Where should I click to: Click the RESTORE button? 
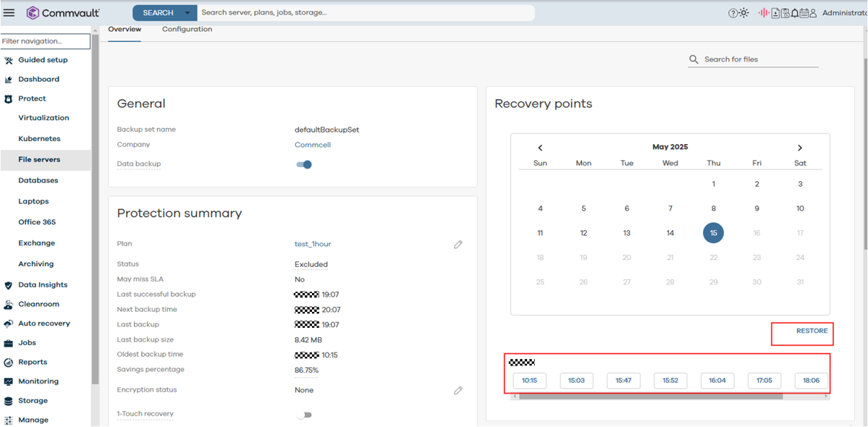click(812, 331)
